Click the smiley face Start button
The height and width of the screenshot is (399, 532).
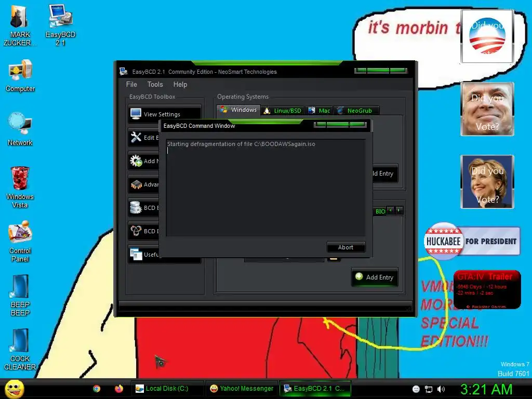(14, 389)
